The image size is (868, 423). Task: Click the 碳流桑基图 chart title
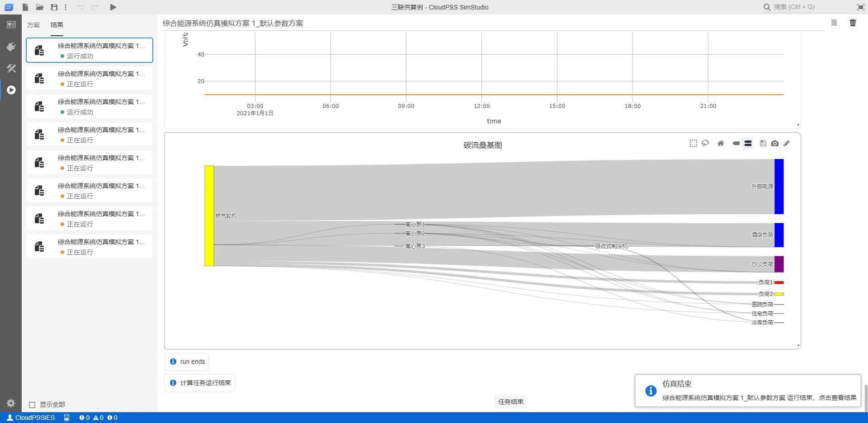pos(483,145)
